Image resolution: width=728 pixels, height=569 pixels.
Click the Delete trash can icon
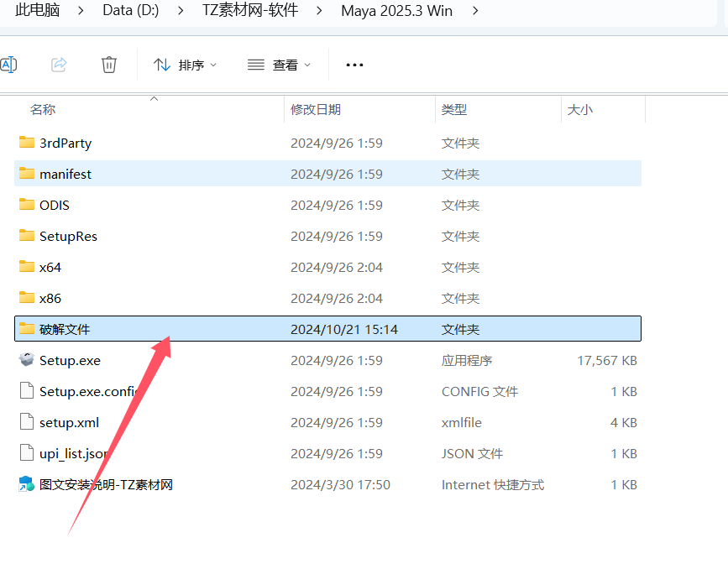coord(109,65)
